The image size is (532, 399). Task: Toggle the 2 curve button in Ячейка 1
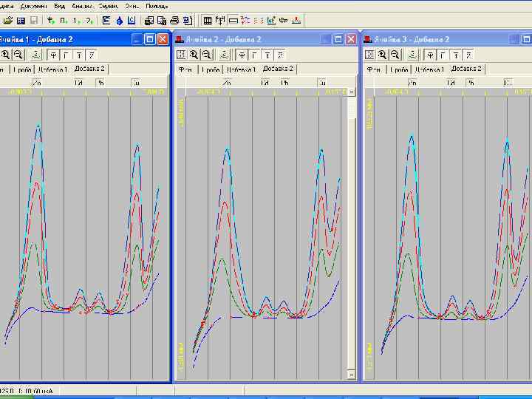[92, 55]
